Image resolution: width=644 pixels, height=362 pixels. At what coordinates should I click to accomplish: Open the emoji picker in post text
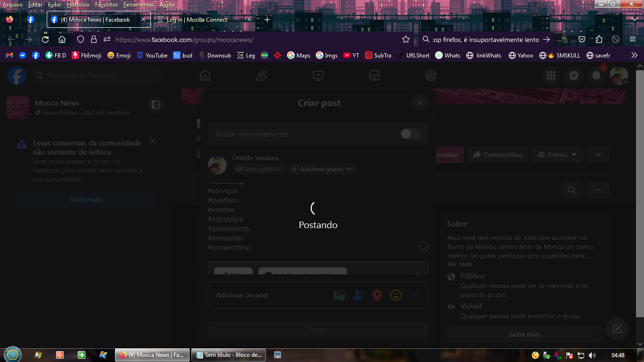[x=423, y=247]
